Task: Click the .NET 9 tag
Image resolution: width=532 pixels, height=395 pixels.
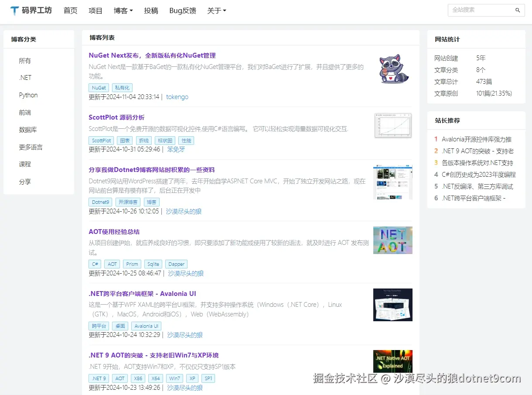Action: tap(99, 378)
